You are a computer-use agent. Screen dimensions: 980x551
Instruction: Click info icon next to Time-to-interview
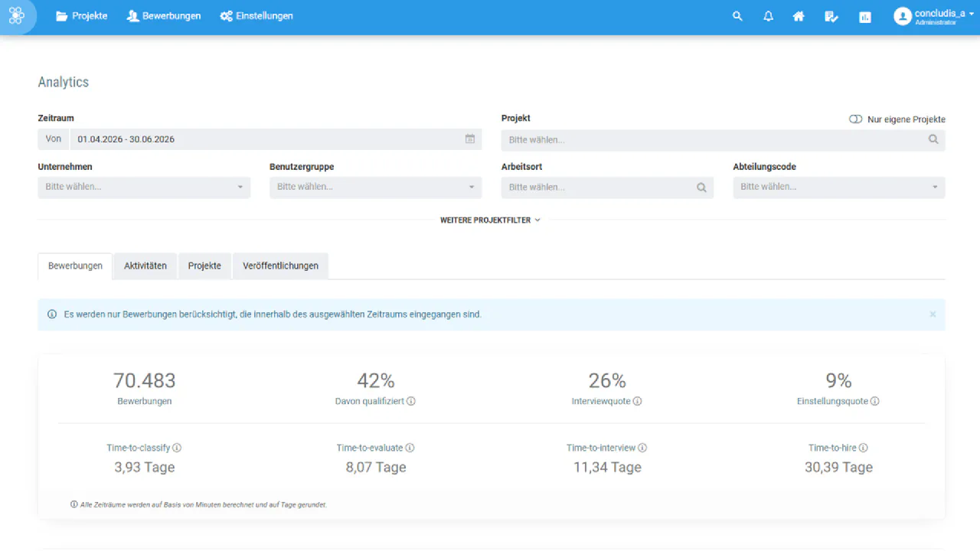click(642, 448)
